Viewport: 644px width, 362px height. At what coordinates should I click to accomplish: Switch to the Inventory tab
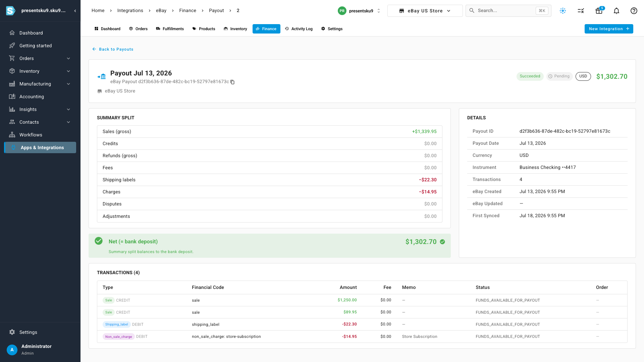pos(235,29)
